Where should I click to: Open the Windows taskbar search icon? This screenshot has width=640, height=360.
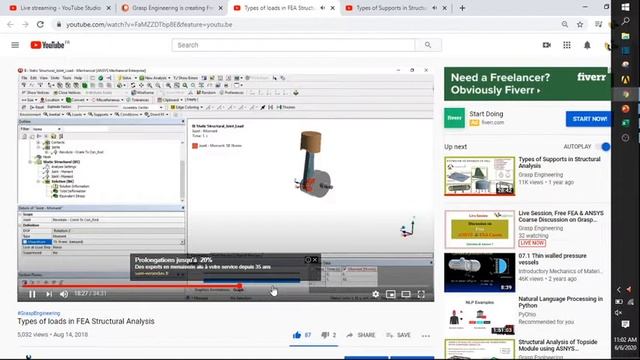pos(625,21)
